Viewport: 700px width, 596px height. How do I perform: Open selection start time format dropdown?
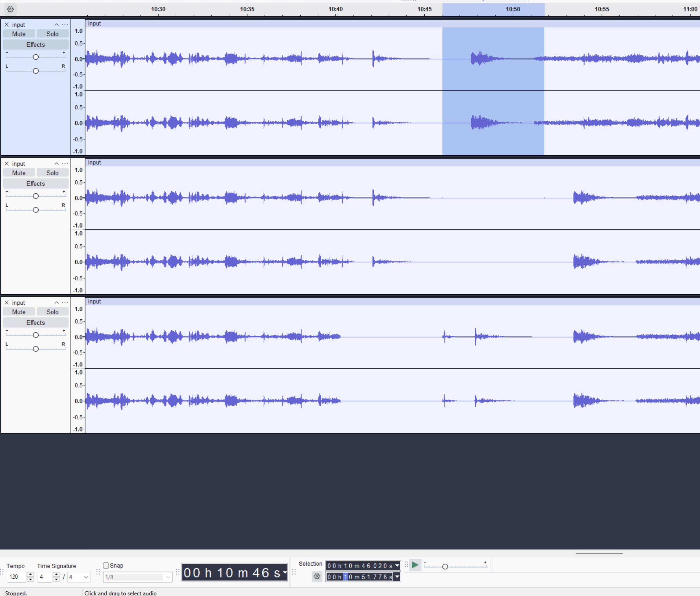point(397,565)
